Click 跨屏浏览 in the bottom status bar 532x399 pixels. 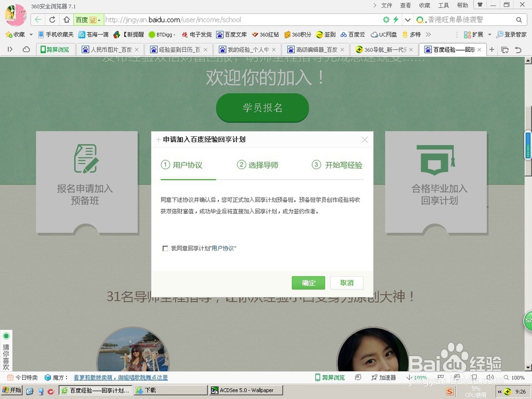tap(330, 377)
